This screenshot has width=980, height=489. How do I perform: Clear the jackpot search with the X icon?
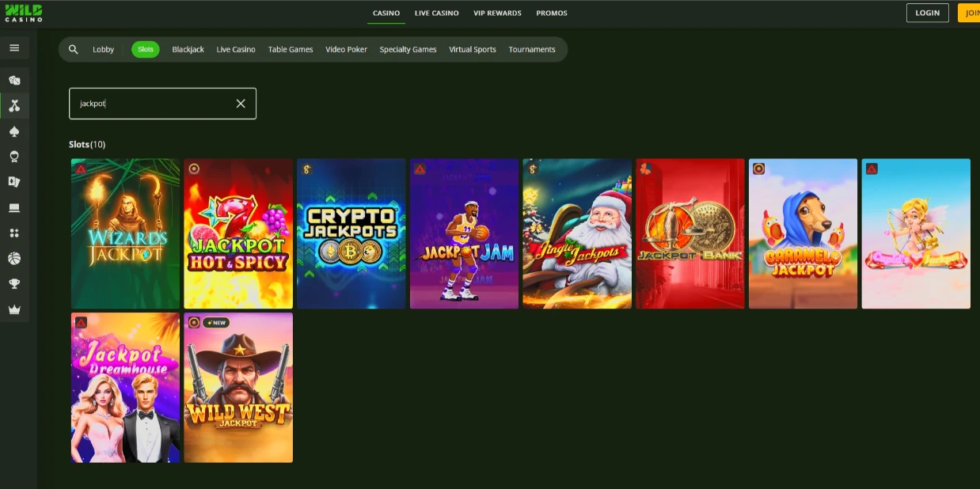(x=241, y=103)
